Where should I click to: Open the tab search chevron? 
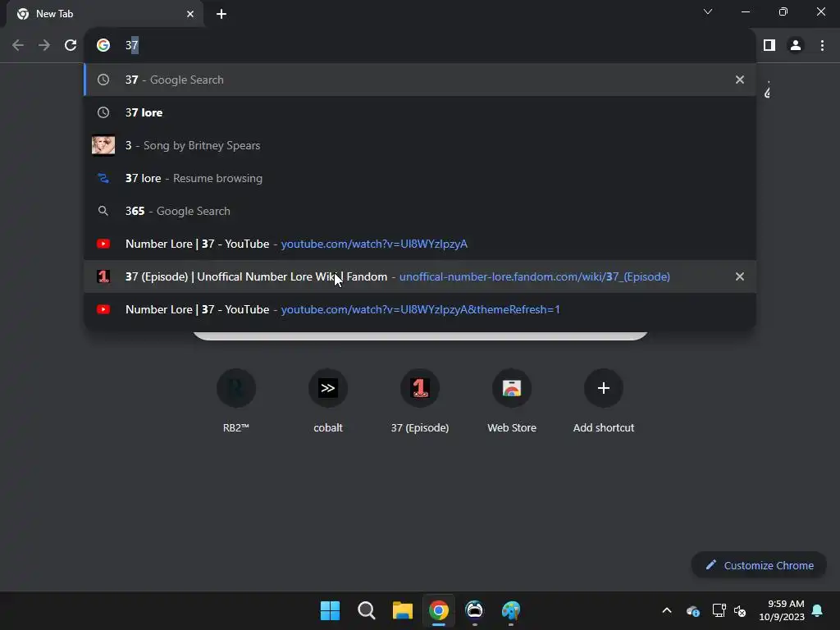click(708, 11)
